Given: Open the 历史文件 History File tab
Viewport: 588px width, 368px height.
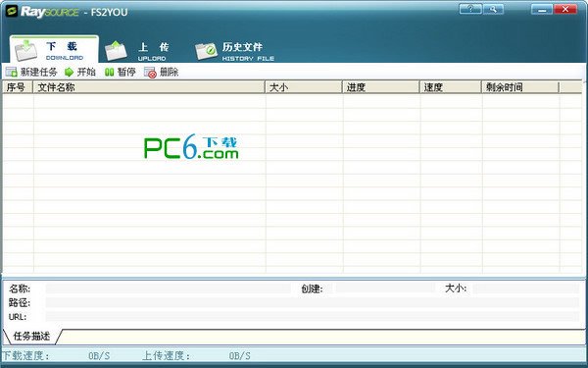Looking at the screenshot, I should coord(235,51).
